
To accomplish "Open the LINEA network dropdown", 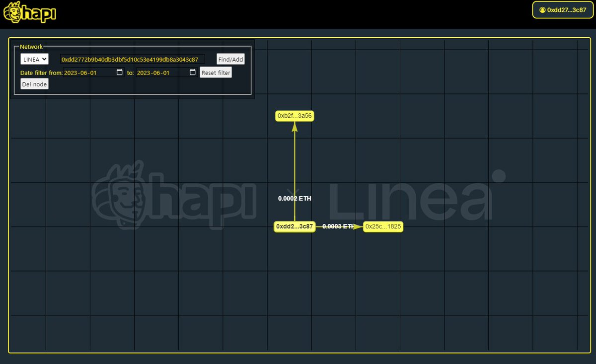I will [34, 59].
